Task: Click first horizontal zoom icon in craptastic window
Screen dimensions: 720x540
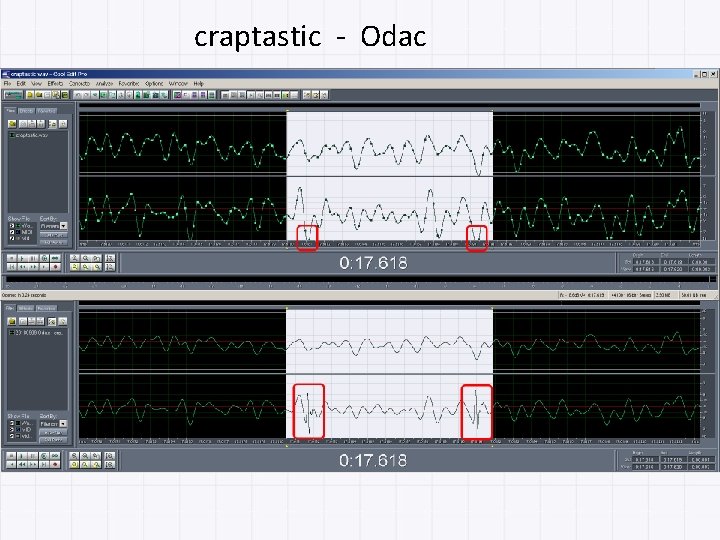Action: pos(74,258)
